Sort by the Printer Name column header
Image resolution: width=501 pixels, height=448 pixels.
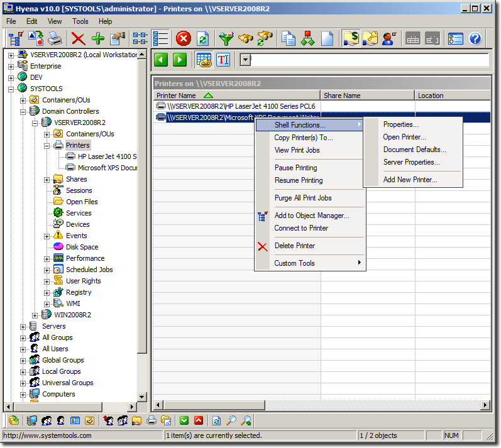pyautogui.click(x=237, y=96)
